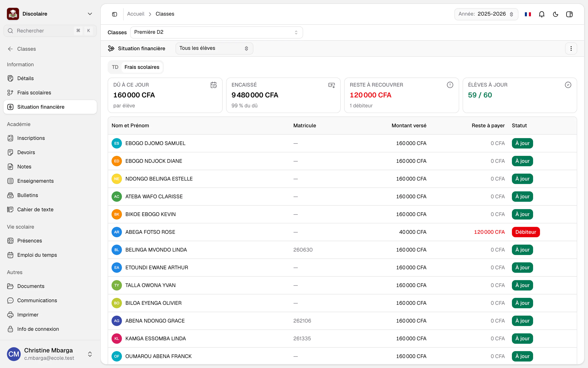Toggle the right side panel icon
588x368 pixels.
click(x=569, y=14)
